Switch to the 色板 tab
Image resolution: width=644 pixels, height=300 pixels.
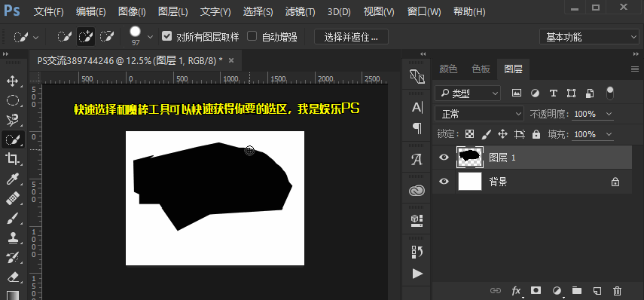(481, 69)
